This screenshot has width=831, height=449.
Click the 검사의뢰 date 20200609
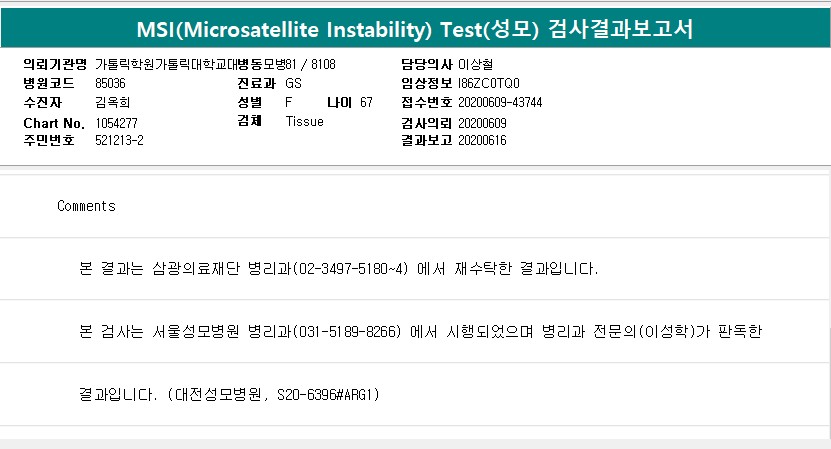[x=482, y=122]
